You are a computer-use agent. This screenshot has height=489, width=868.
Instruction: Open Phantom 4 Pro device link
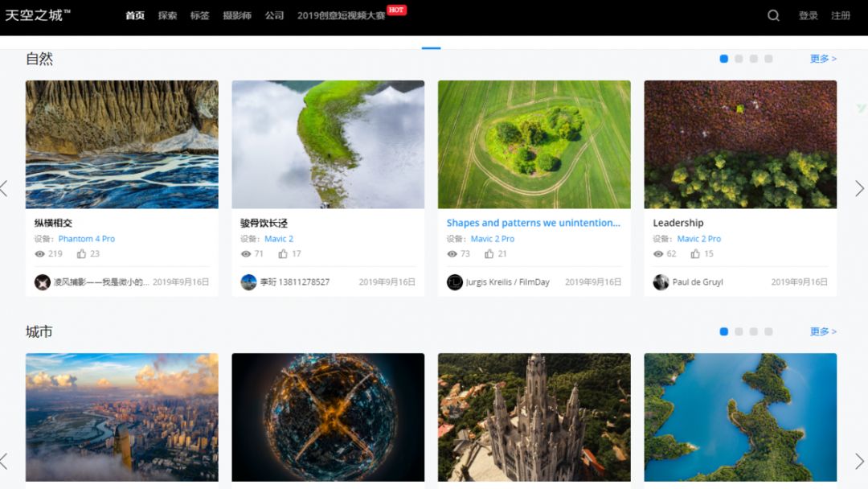(86, 239)
